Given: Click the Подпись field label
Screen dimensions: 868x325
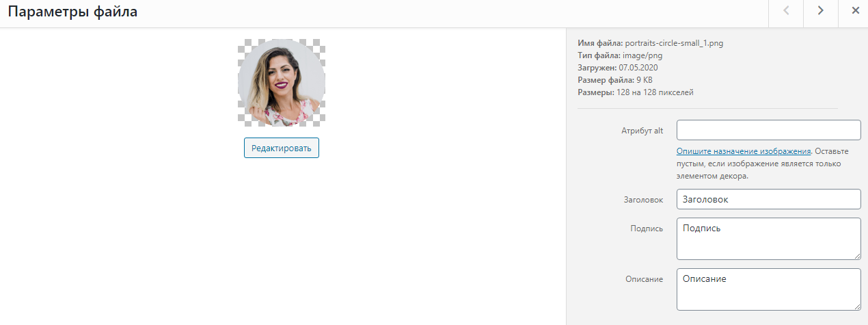Looking at the screenshot, I should click(646, 229).
